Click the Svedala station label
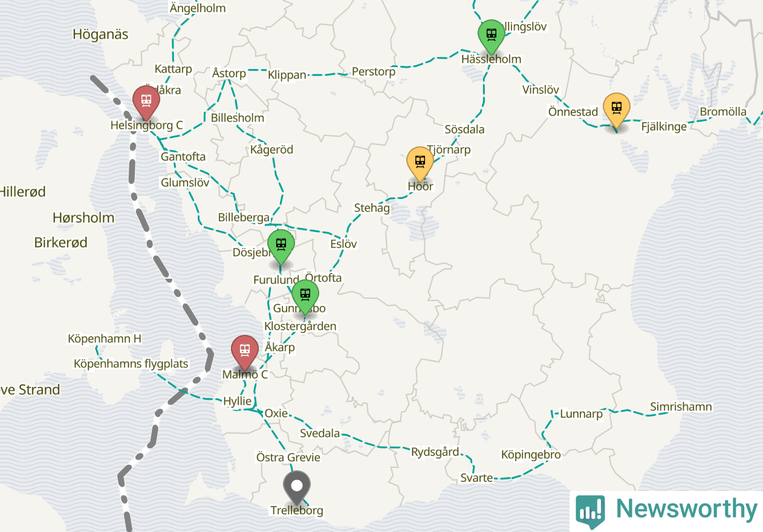The width and height of the screenshot is (763, 532). (x=320, y=433)
